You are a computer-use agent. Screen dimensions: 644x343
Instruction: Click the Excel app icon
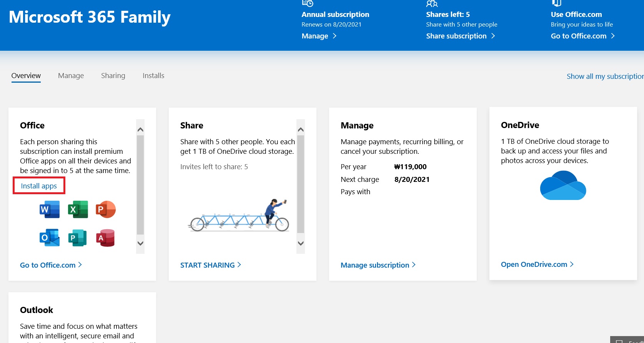tap(78, 210)
